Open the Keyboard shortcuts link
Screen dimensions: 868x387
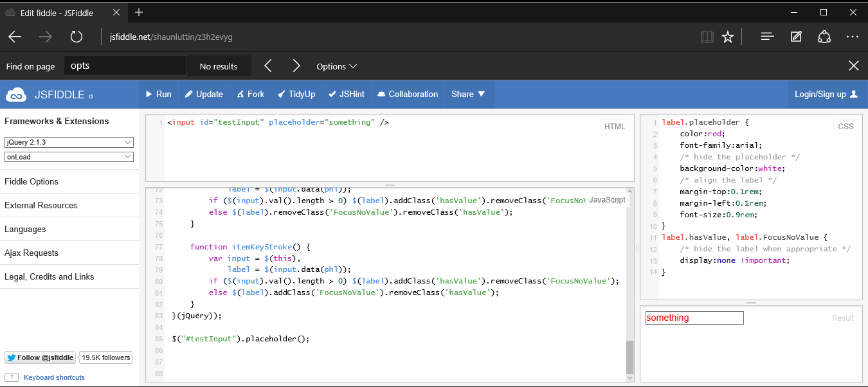click(54, 377)
